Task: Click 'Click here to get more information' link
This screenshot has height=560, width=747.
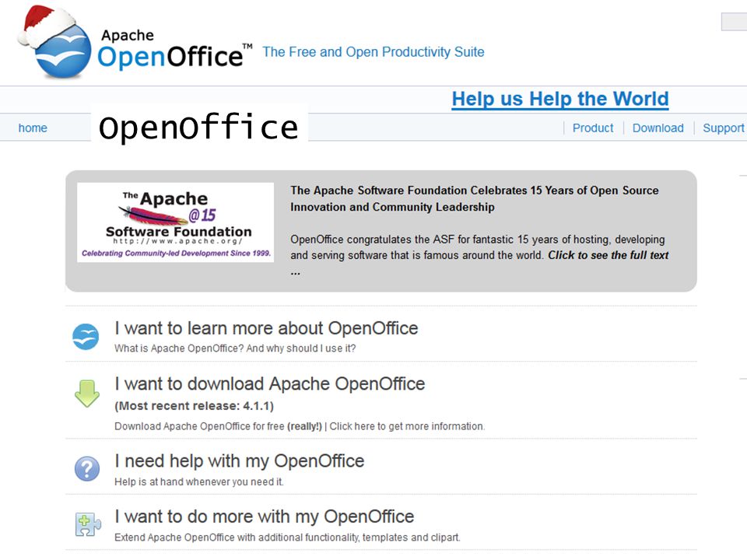Action: coord(407,426)
